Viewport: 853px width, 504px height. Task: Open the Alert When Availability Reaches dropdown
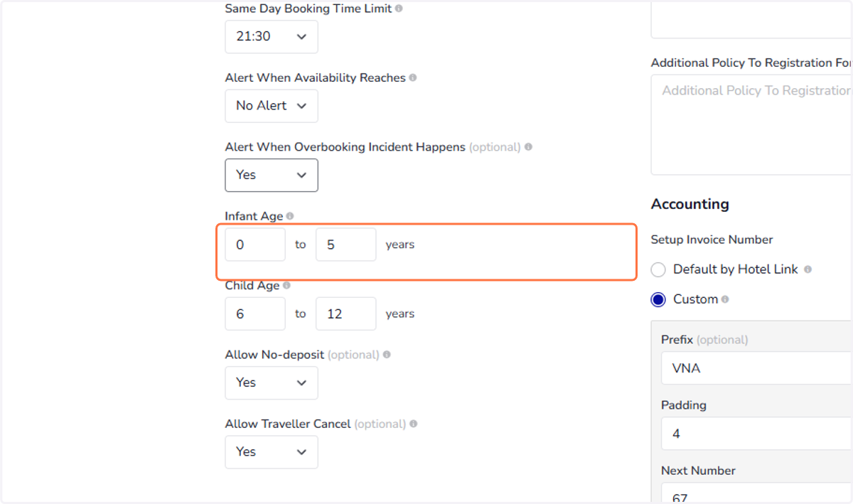point(272,106)
